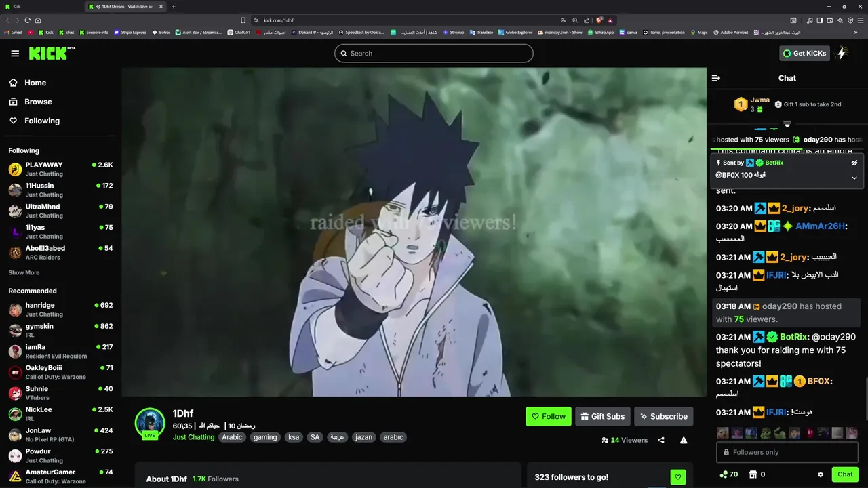Image resolution: width=868 pixels, height=488 pixels.
Task: Open Powdur recommended channel
Action: (60, 455)
